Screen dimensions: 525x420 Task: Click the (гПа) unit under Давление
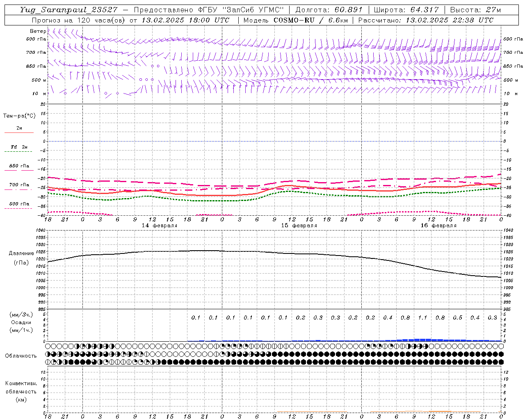21,263
